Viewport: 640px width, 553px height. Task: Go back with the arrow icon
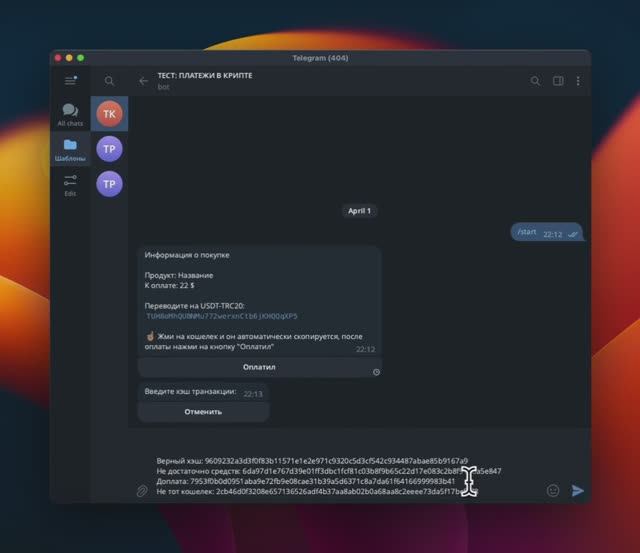coord(143,81)
